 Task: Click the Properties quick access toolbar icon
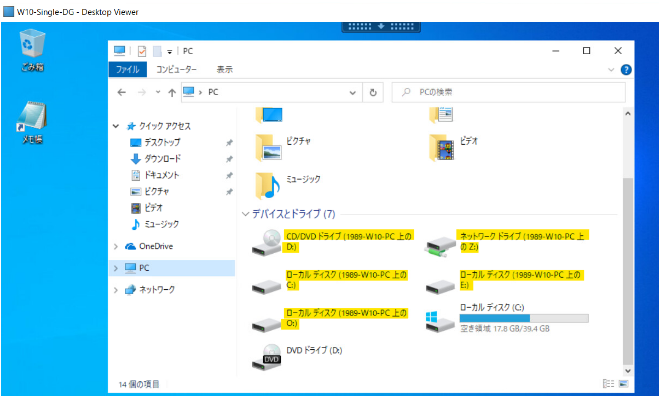tap(142, 51)
